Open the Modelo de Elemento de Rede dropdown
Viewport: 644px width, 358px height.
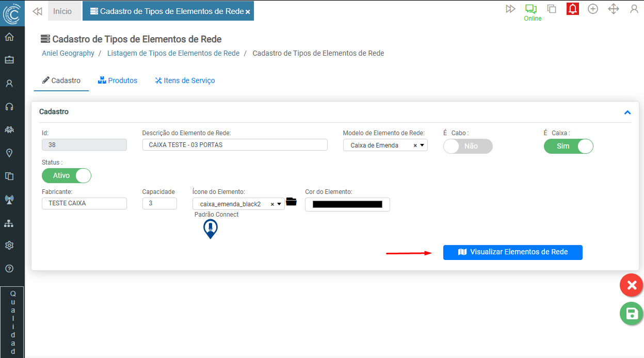(x=423, y=145)
